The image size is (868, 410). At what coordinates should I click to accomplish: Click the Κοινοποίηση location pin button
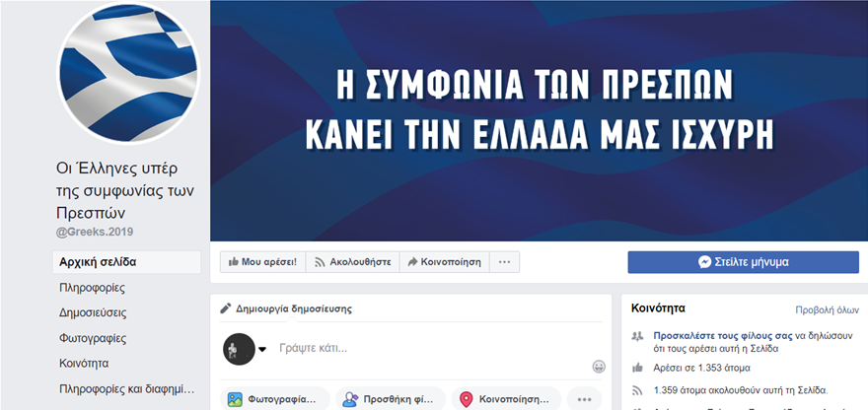[x=506, y=399]
